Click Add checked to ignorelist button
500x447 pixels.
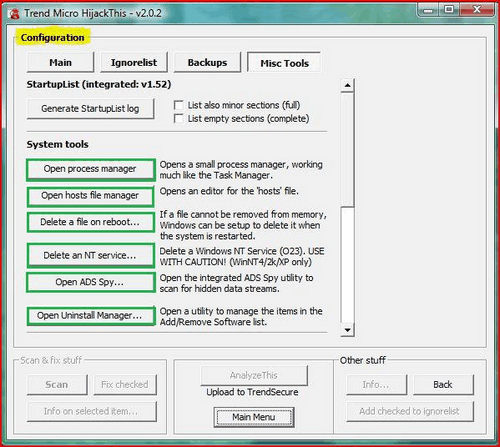pos(410,412)
